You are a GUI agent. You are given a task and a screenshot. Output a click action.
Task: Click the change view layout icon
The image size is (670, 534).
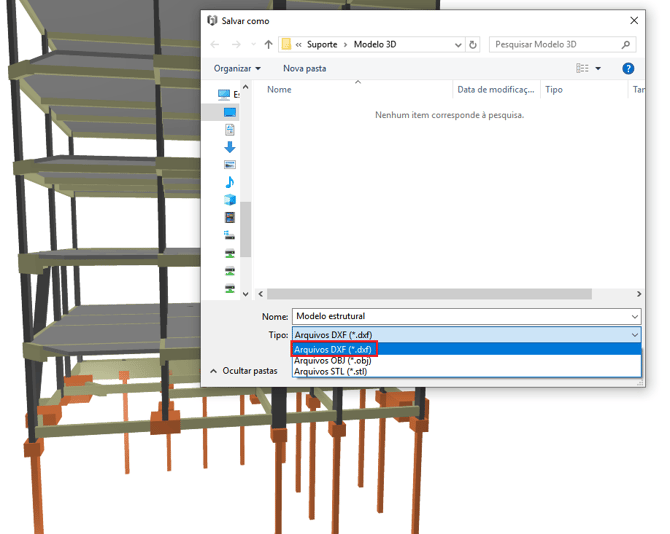582,68
